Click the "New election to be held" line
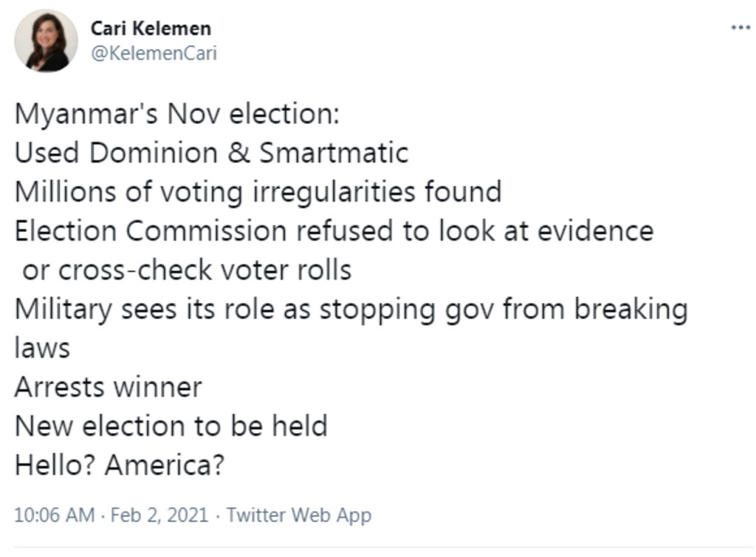The width and height of the screenshot is (756, 557). pos(171,426)
